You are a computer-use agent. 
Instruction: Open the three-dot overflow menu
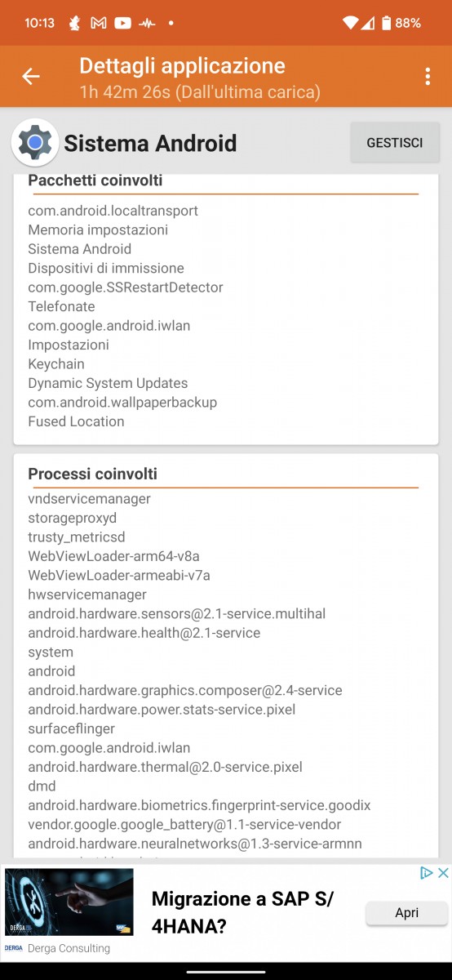[x=428, y=77]
